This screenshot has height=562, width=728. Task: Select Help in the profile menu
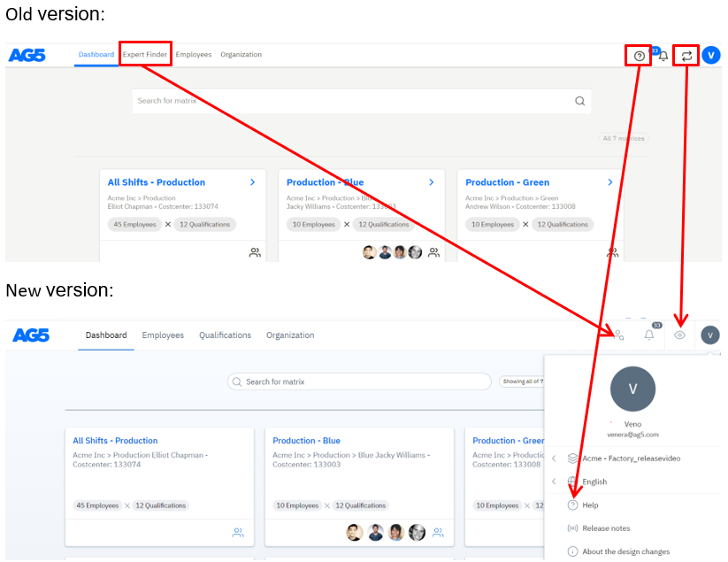pos(590,505)
